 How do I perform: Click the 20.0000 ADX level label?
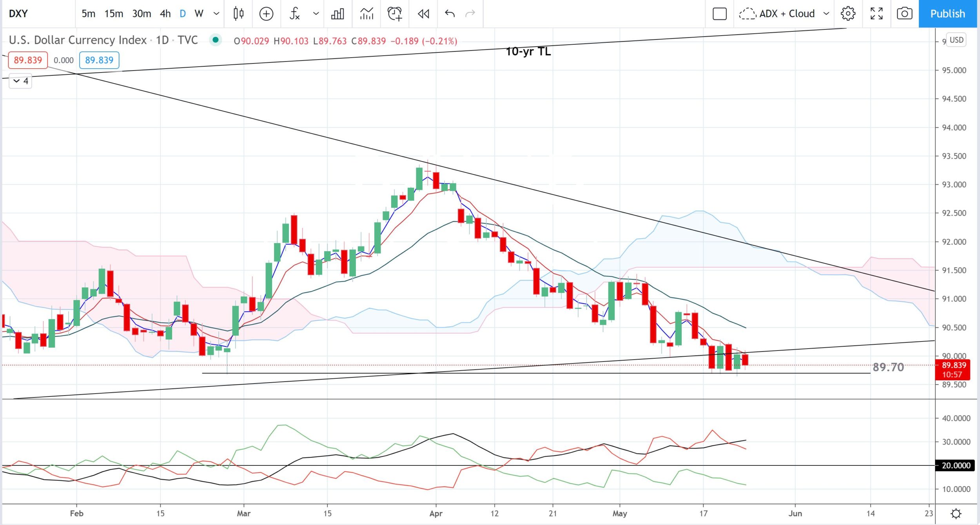click(955, 465)
